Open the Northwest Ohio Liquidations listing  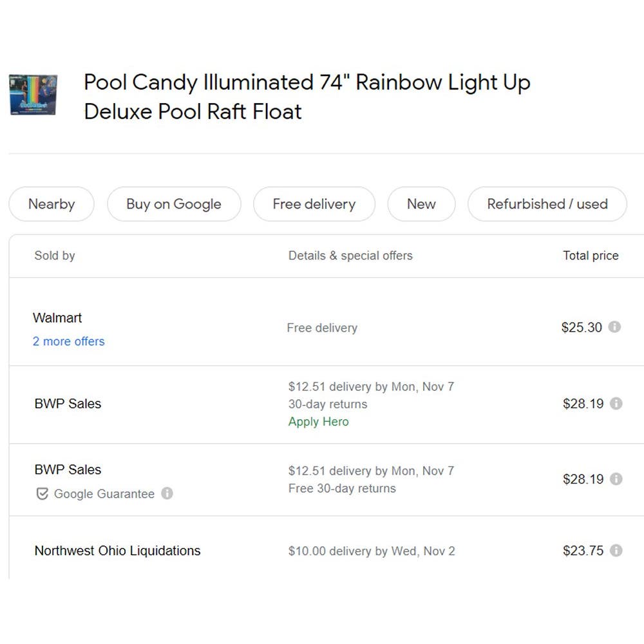click(x=117, y=551)
